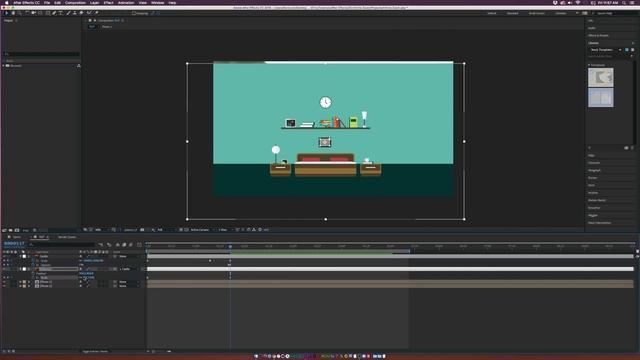Open the workspace overflow chevron menu

(x=577, y=13)
